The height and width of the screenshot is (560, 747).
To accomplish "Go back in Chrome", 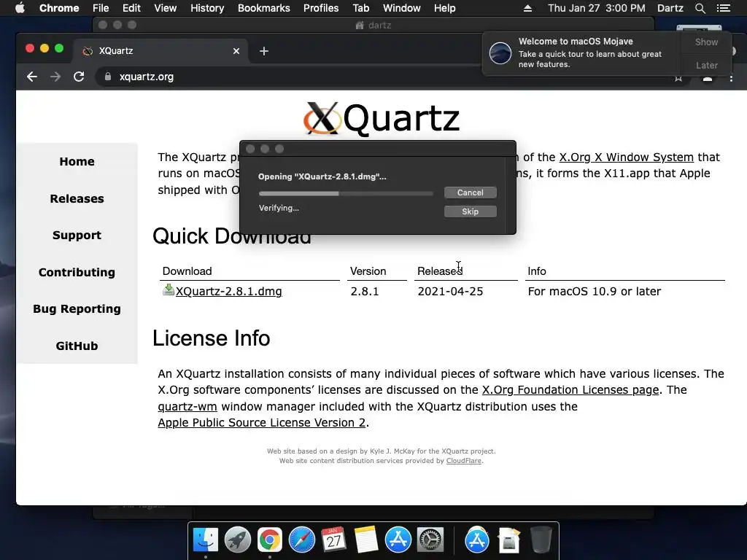I will 32,77.
